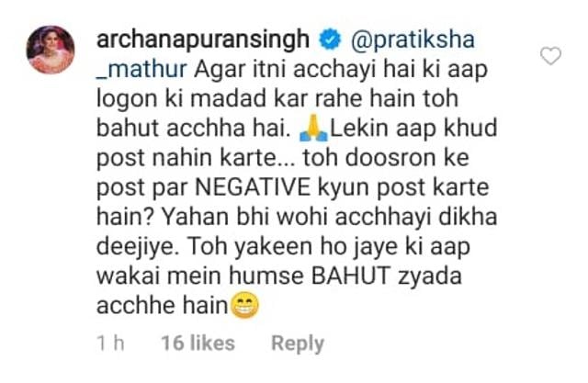The width and height of the screenshot is (588, 383).
Task: Open the archanapuransingh username profile
Action: [x=203, y=40]
